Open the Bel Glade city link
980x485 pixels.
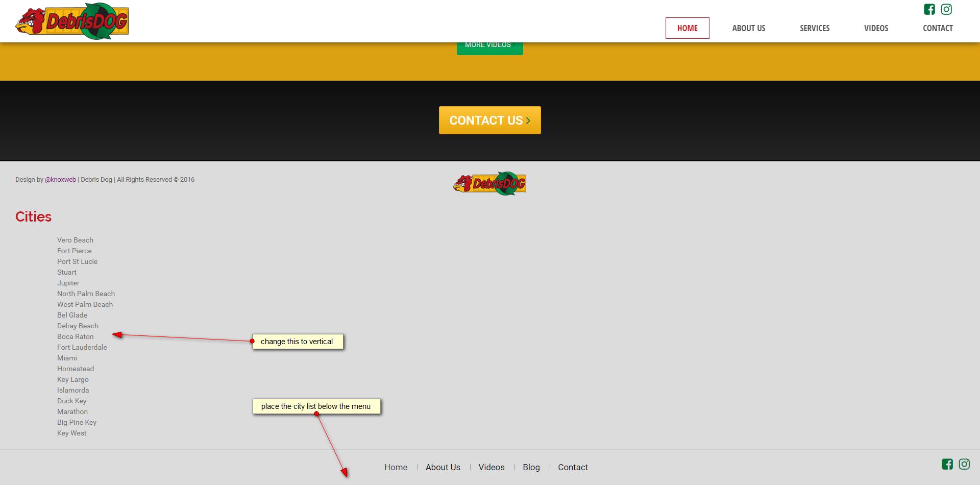tap(72, 315)
